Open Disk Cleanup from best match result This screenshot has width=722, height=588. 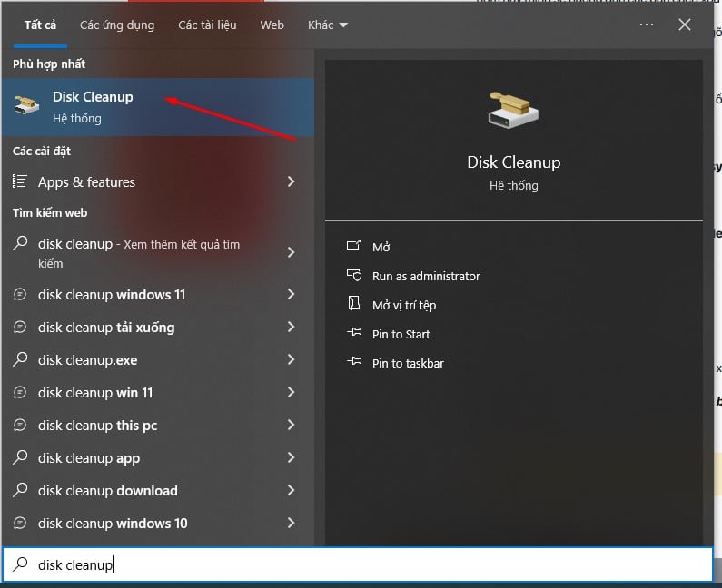[91, 106]
